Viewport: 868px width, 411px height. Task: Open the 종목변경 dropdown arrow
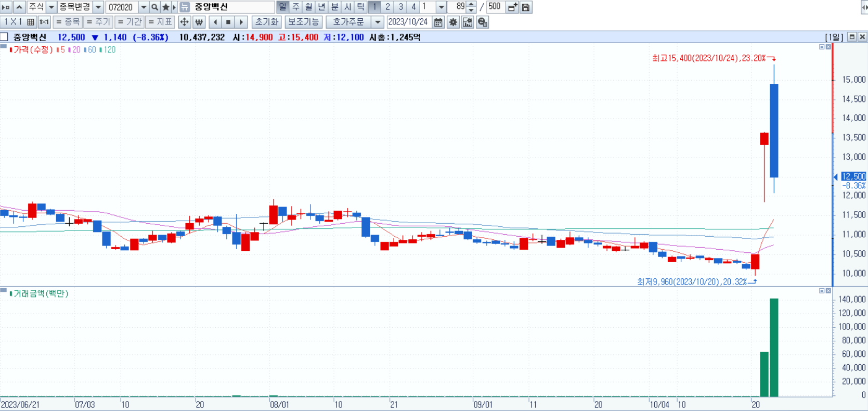coord(98,7)
